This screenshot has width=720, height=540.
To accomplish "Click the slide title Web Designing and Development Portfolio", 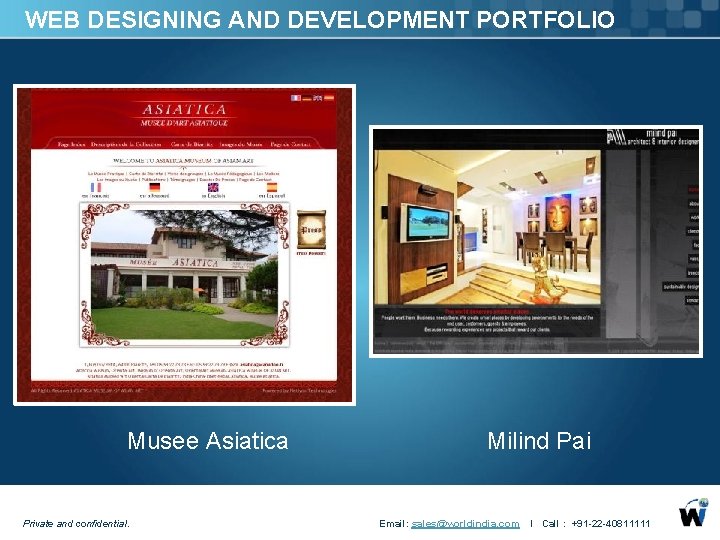I will [x=320, y=20].
